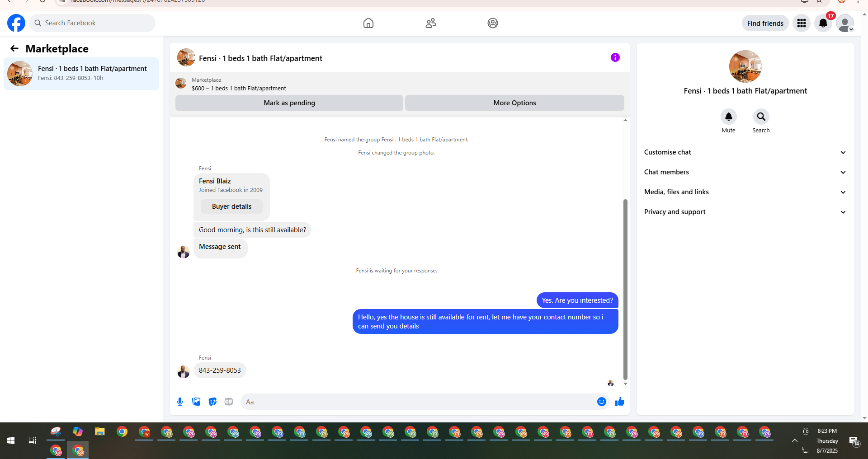Click the Find friends button
This screenshot has width=868, height=459.
pos(765,23)
